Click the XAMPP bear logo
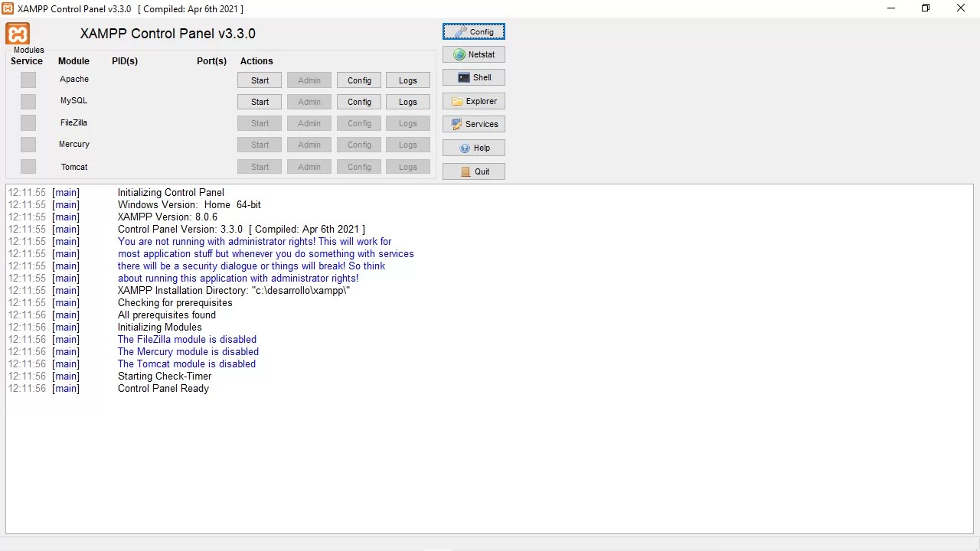 pos(17,33)
